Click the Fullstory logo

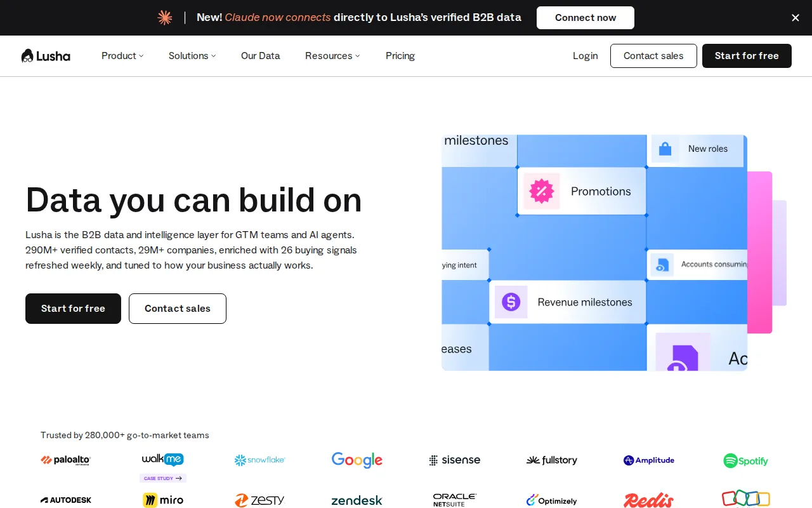(552, 460)
